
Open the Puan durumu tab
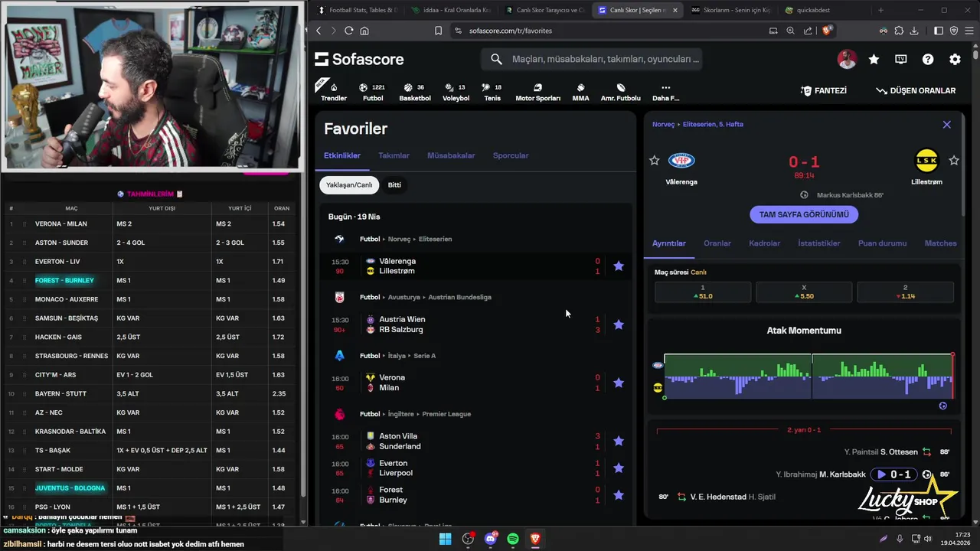coord(882,243)
